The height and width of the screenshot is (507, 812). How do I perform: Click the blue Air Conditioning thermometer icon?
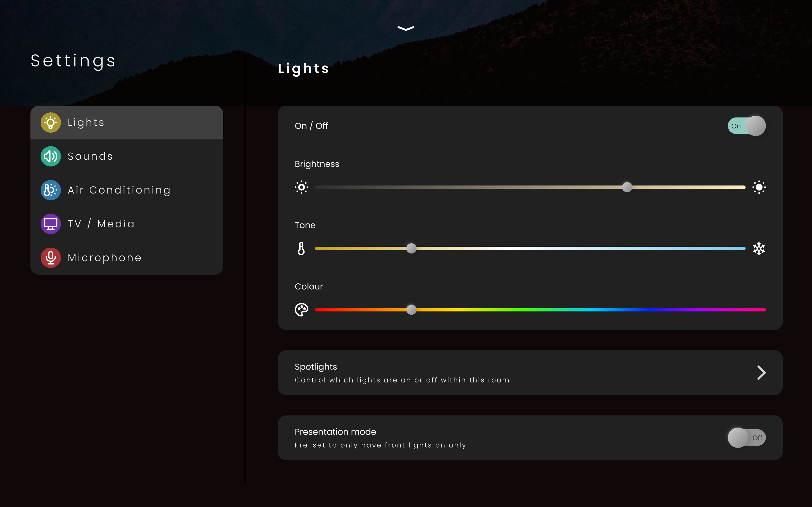click(x=51, y=190)
